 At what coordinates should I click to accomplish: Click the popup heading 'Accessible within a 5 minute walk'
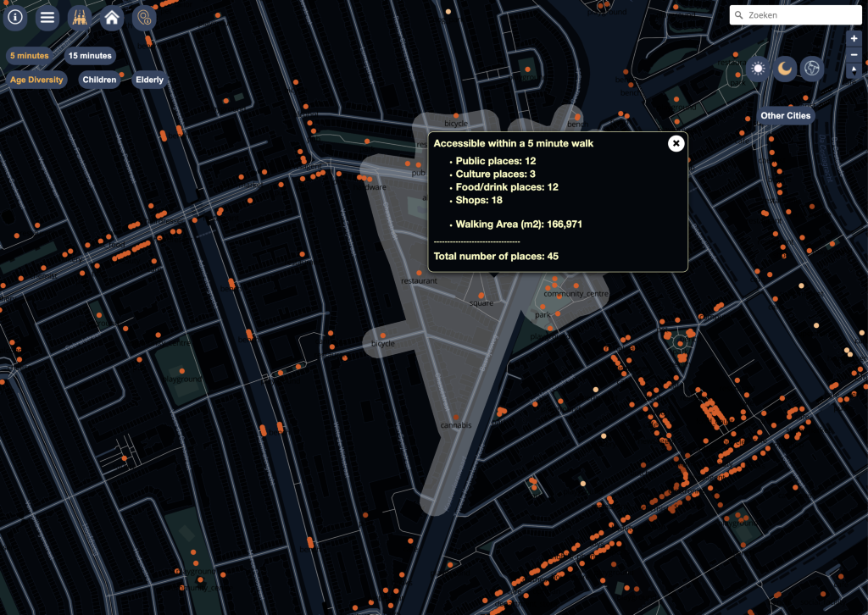pyautogui.click(x=513, y=143)
